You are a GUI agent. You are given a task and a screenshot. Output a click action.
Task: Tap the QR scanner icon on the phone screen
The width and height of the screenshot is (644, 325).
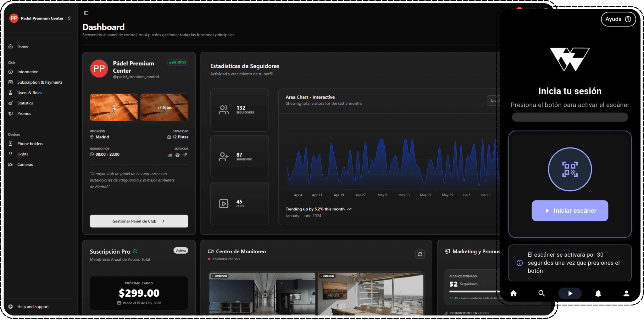(x=570, y=169)
